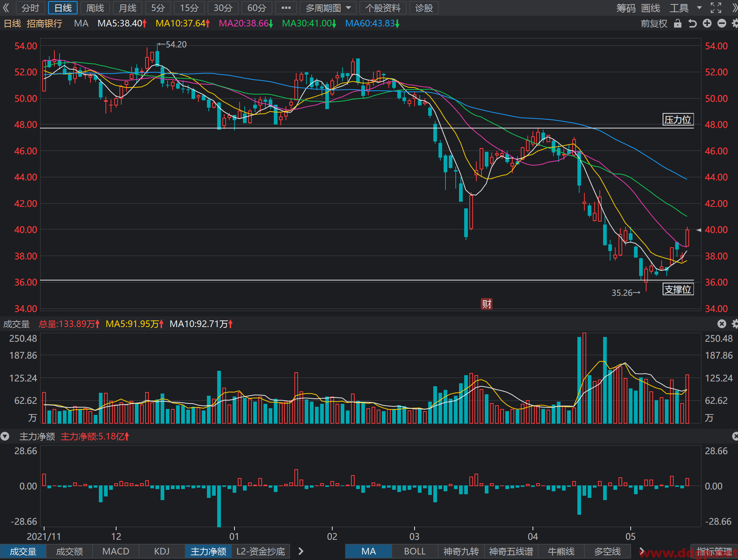Image resolution: width=738 pixels, height=560 pixels.
Task: Select the BOLL overlay tab
Action: point(415,551)
